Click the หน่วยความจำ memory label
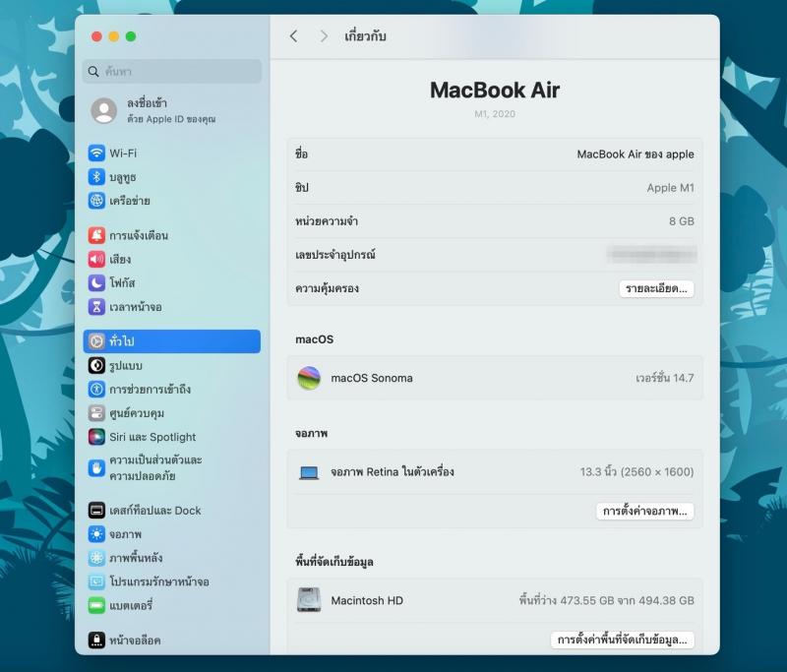Viewport: 787px width, 672px height. point(327,221)
